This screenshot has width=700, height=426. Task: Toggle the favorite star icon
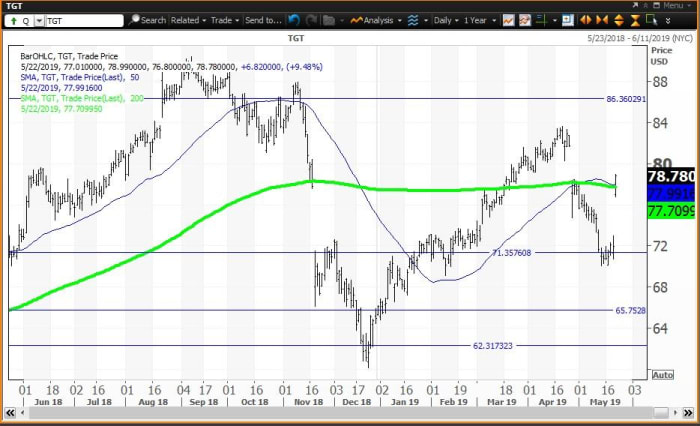(647, 5)
